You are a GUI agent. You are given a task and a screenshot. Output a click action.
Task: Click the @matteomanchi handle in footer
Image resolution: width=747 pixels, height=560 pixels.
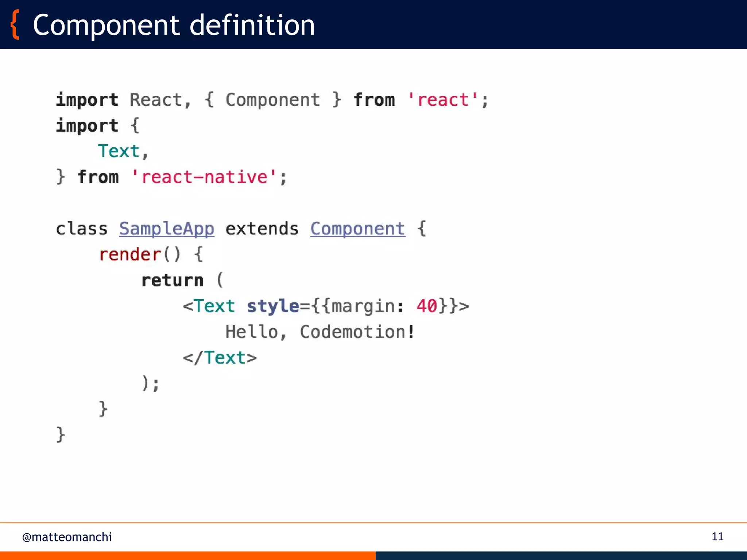67,537
